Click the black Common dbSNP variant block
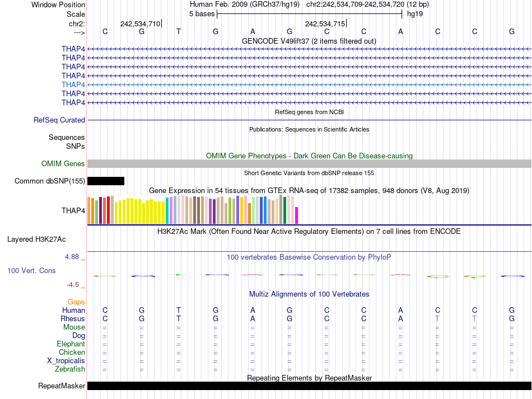The image size is (532, 399). coord(106,181)
